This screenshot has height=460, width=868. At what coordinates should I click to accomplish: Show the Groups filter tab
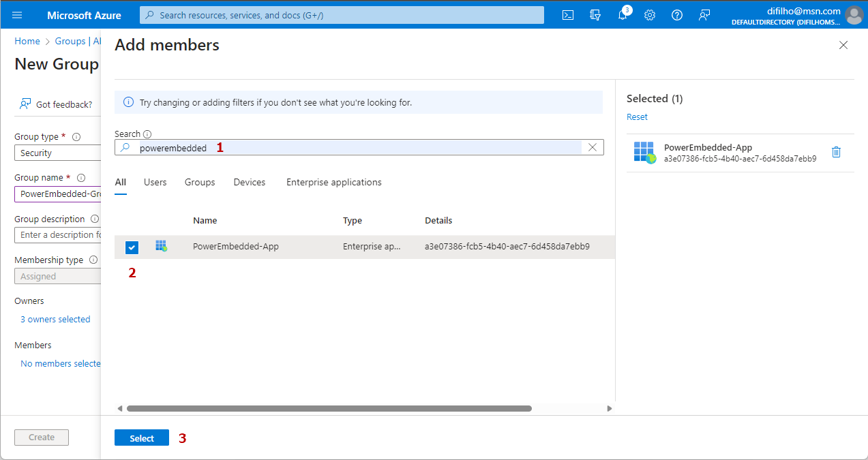[200, 183]
